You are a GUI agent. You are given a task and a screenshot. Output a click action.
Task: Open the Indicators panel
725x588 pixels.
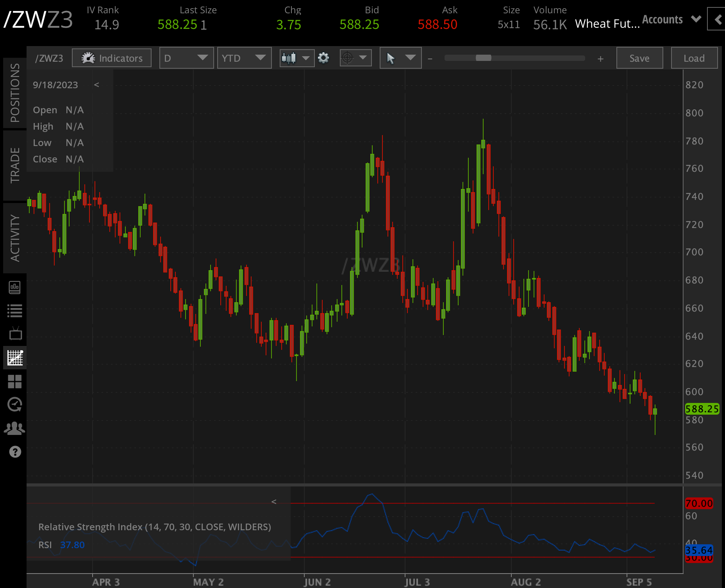point(111,58)
